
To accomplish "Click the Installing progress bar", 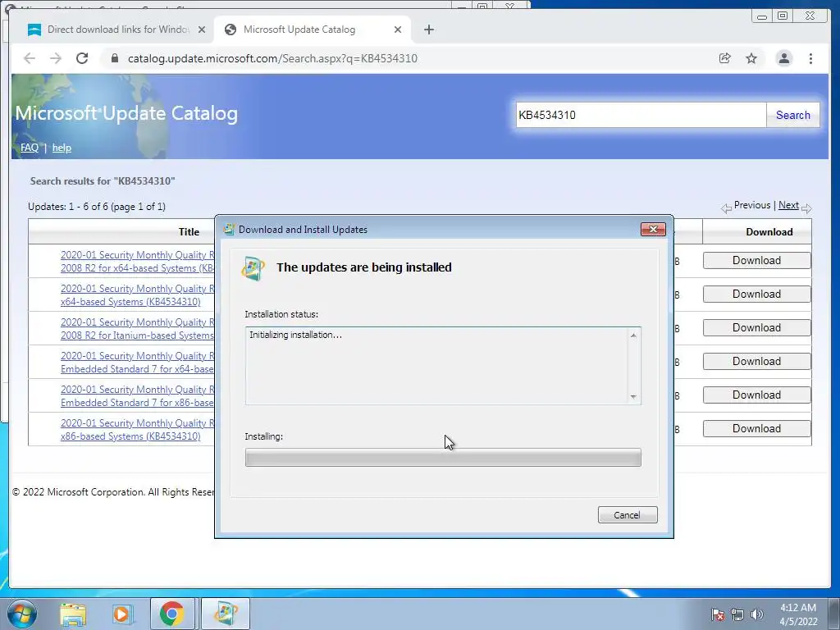I will pyautogui.click(x=443, y=458).
